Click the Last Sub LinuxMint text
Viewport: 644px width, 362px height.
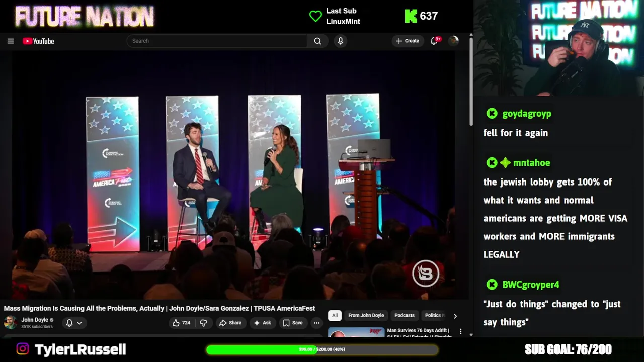343,16
